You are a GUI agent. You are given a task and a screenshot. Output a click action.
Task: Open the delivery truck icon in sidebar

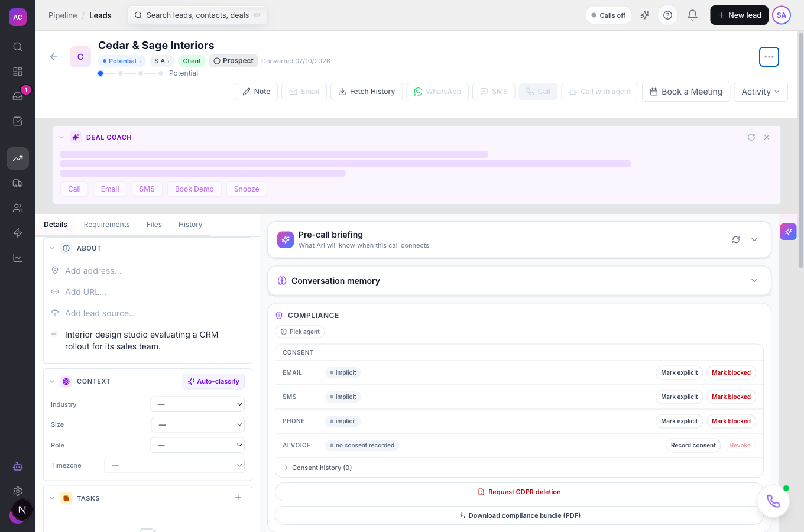point(18,183)
